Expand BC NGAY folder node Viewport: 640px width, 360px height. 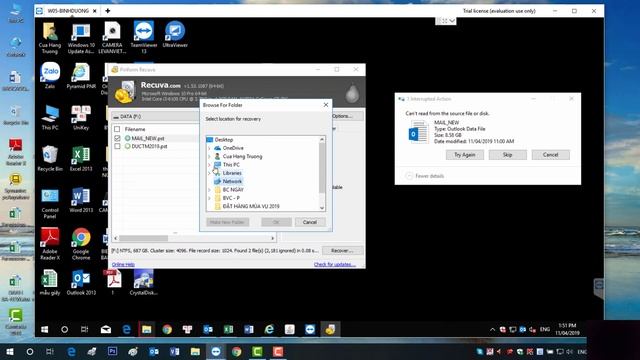click(x=209, y=190)
